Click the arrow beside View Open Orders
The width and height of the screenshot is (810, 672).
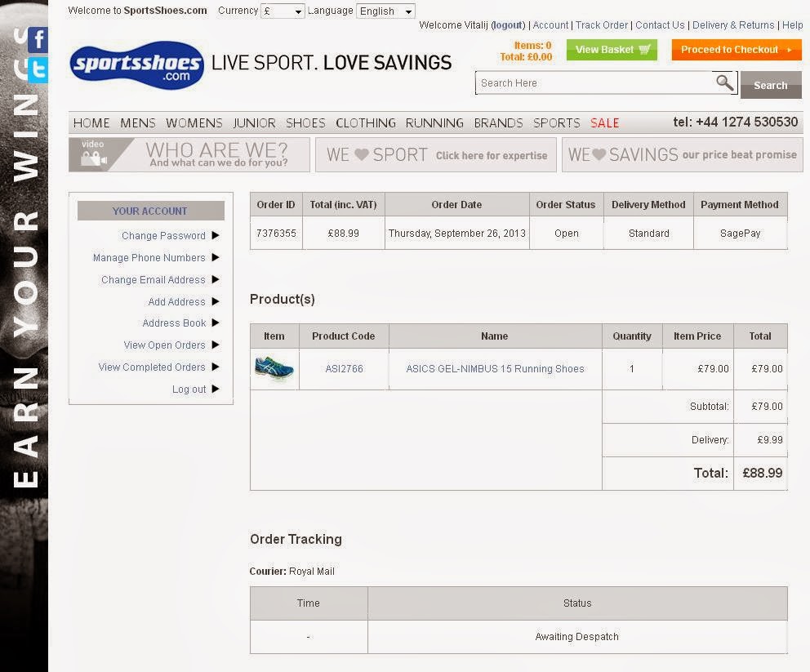point(216,345)
